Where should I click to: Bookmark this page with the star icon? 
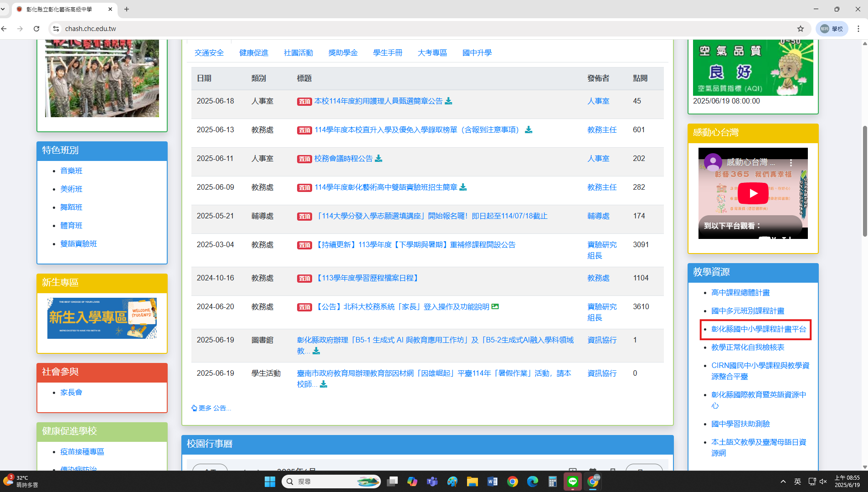click(x=801, y=29)
